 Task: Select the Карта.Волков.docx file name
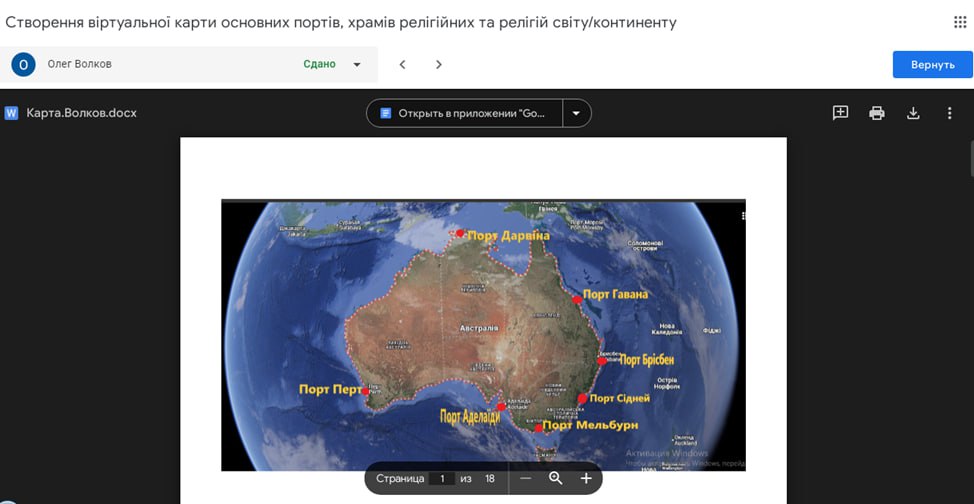[81, 113]
